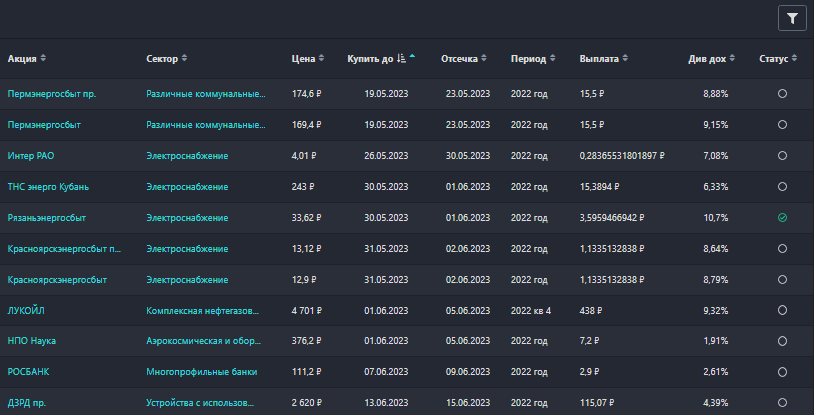Viewport: 814px width, 415px height.
Task: Click the Сектор column header
Action: tap(162, 59)
